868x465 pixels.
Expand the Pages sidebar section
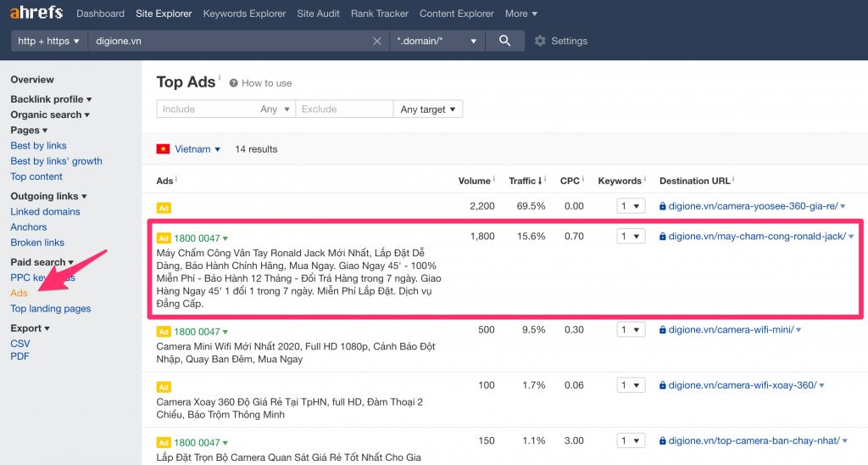point(29,130)
